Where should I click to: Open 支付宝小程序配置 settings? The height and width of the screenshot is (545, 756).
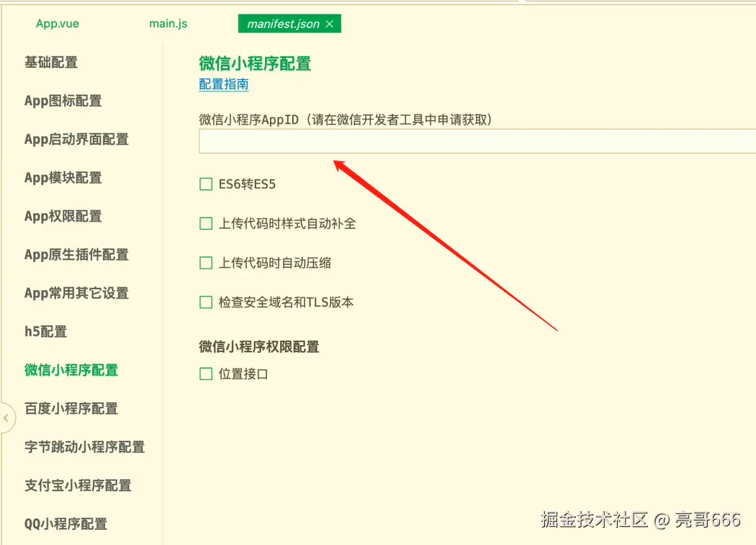click(x=78, y=485)
